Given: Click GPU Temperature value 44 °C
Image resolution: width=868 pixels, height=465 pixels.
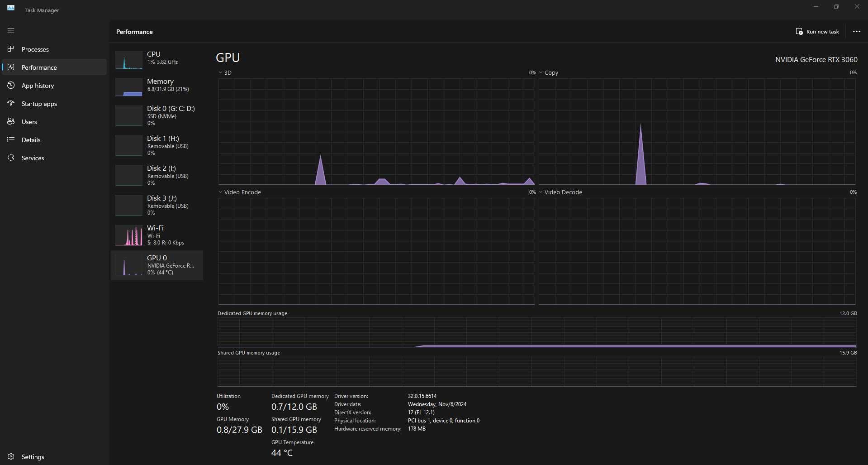Looking at the screenshot, I should [x=282, y=453].
